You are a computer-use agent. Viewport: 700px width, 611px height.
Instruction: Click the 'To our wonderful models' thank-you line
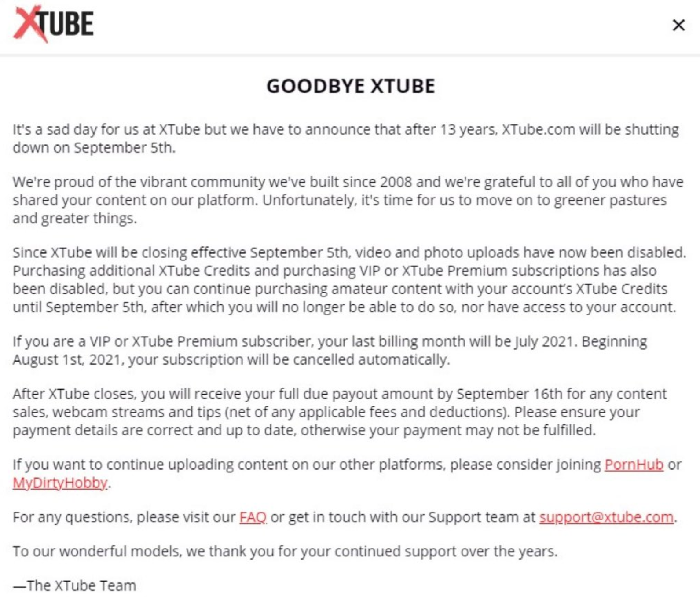285,551
